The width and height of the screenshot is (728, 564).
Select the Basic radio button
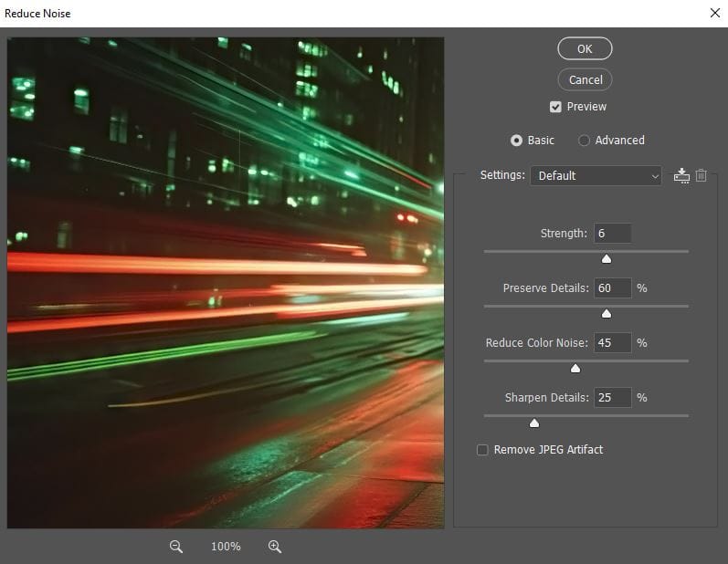(x=516, y=141)
